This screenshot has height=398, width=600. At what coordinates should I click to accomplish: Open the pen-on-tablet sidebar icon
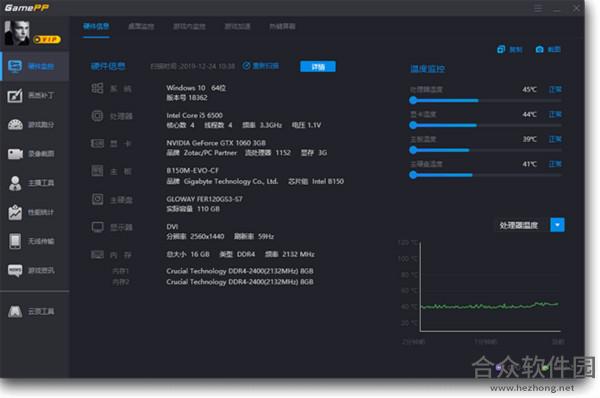click(x=15, y=95)
